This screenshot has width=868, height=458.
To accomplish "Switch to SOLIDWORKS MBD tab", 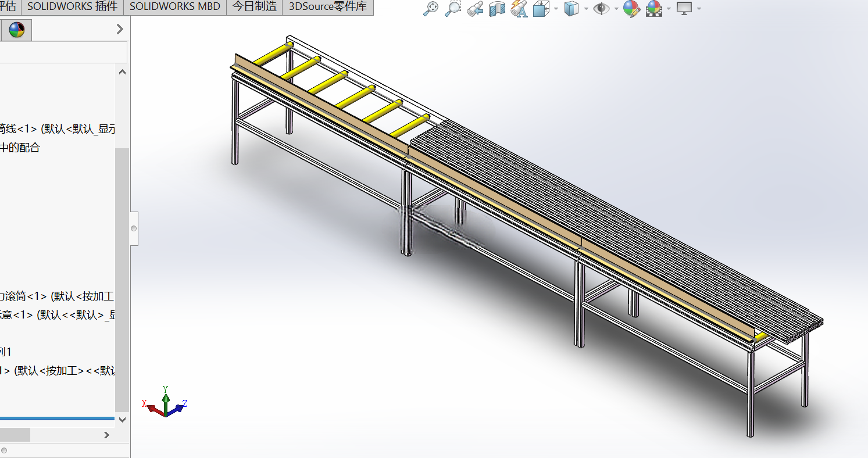I will click(175, 7).
